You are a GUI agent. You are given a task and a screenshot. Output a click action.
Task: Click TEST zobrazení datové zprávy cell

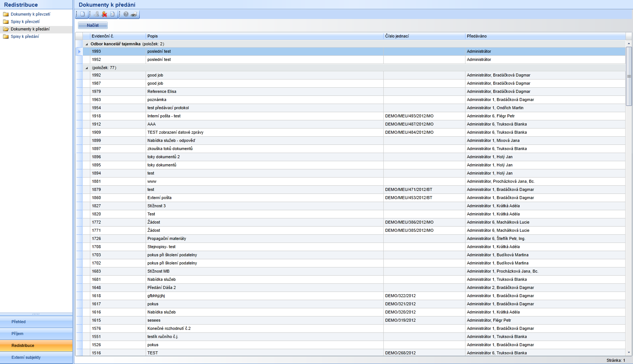coord(264,132)
